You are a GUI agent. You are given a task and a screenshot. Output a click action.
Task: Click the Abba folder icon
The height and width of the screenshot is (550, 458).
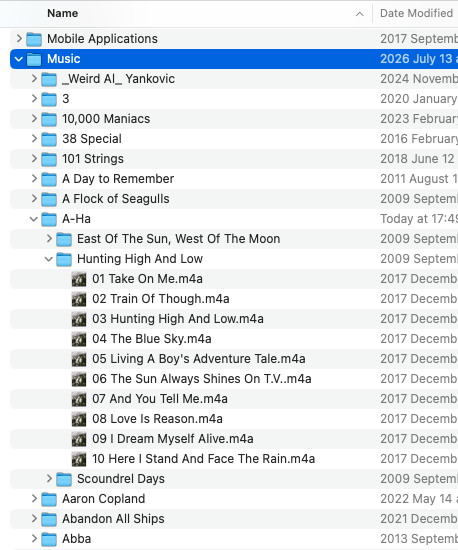pyautogui.click(x=49, y=539)
